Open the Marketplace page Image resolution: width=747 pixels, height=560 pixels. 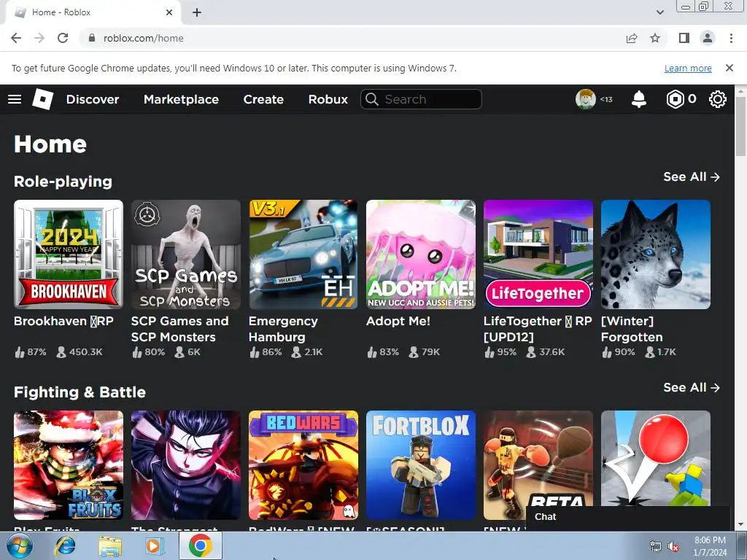point(181,99)
